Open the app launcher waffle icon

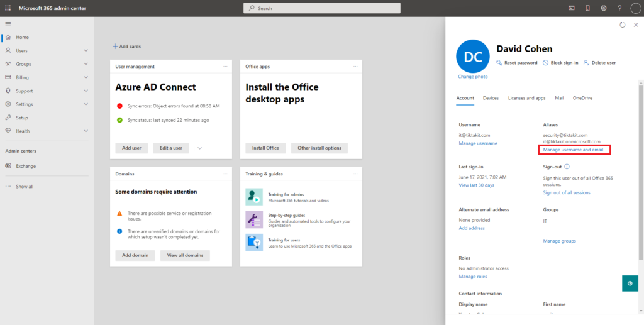(x=8, y=8)
